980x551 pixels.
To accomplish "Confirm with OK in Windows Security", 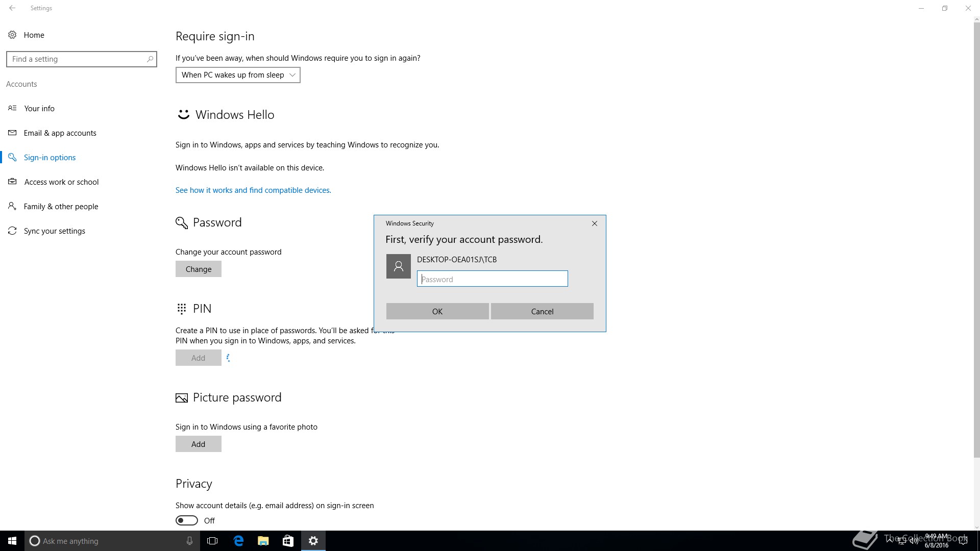I will [437, 311].
